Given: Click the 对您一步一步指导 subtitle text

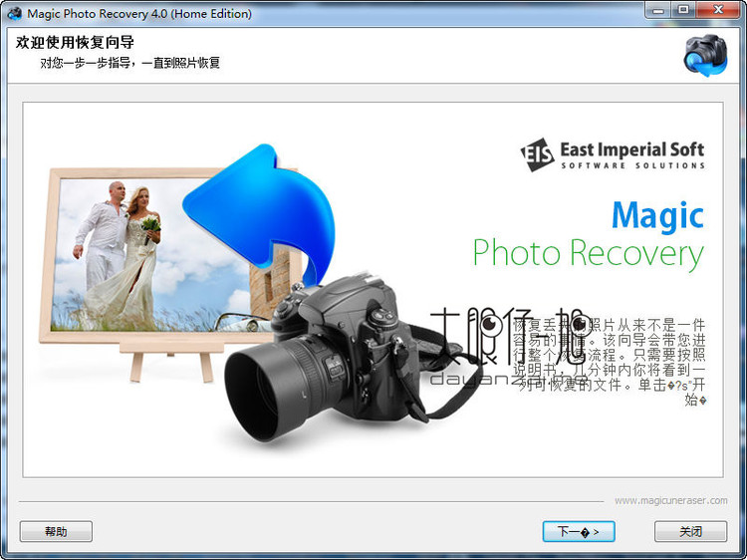Looking at the screenshot, I should (x=129, y=63).
